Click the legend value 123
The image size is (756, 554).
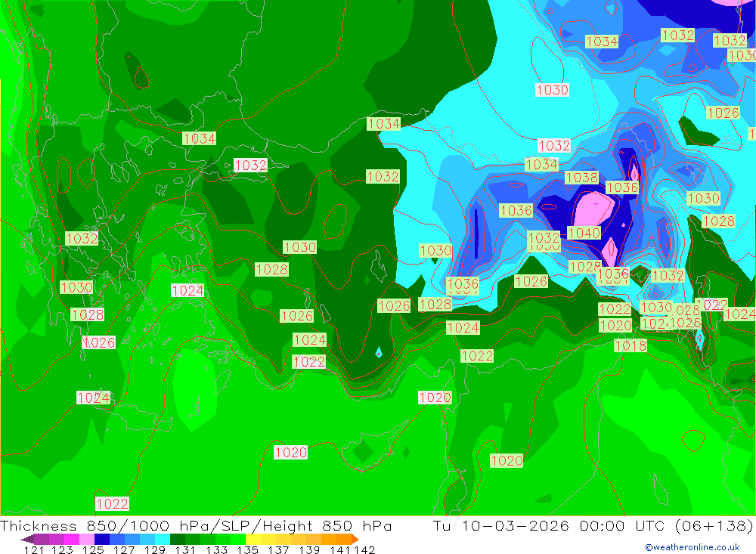point(62,549)
